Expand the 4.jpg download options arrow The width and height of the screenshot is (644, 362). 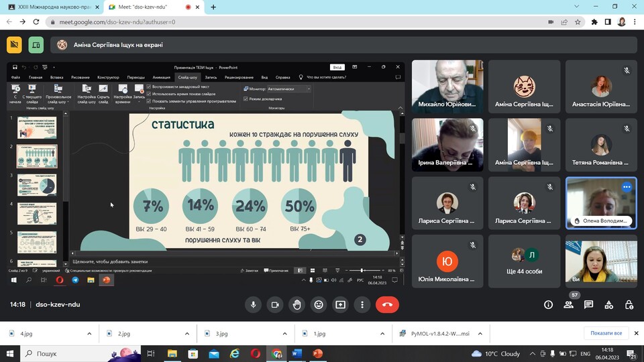pos(89,333)
